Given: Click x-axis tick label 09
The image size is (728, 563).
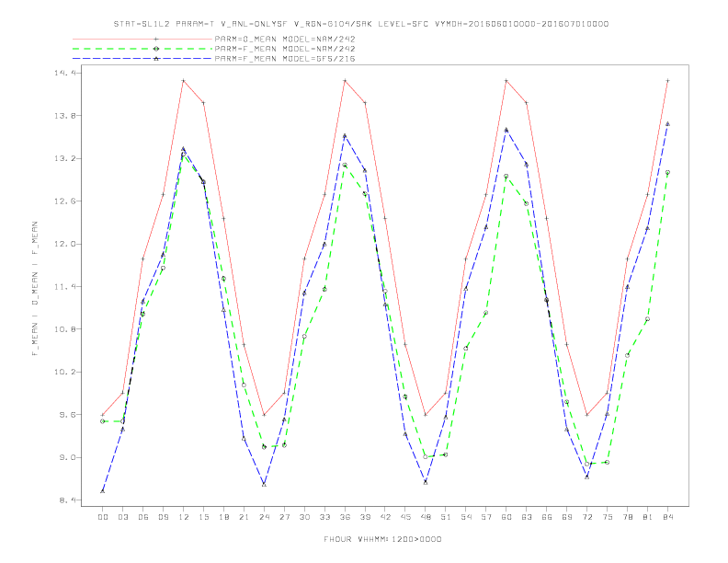Looking at the screenshot, I should [x=163, y=517].
